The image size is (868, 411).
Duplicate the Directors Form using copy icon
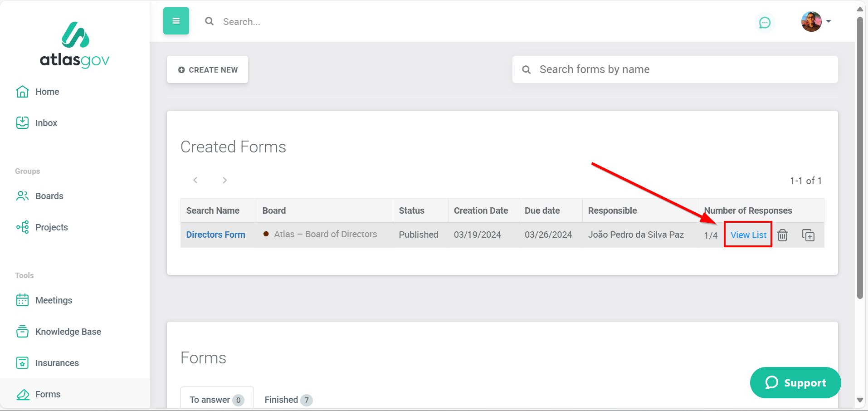pos(808,235)
